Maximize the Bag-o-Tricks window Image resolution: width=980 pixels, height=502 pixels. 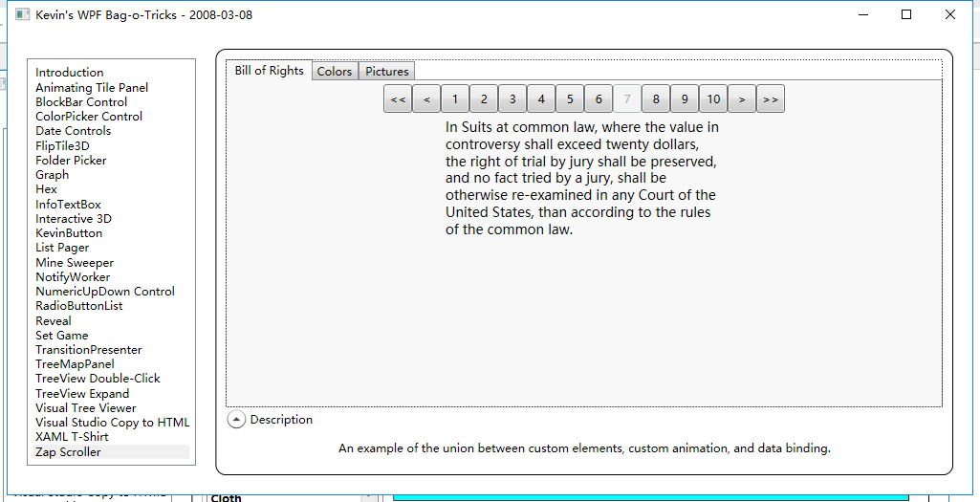[x=906, y=15]
